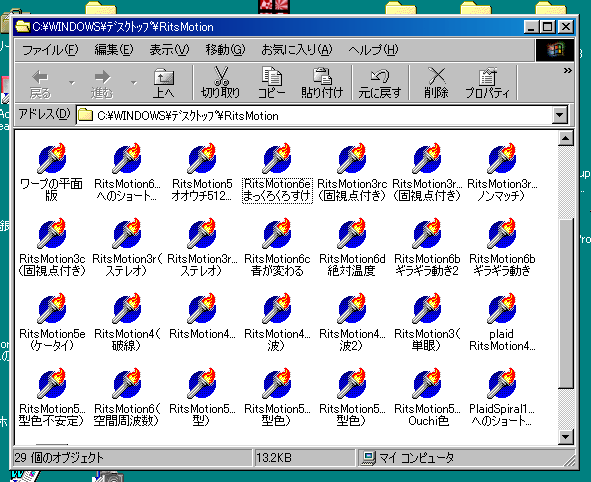The image size is (591, 482).
Task: Open the 移動(G) menu
Action: pos(225,50)
